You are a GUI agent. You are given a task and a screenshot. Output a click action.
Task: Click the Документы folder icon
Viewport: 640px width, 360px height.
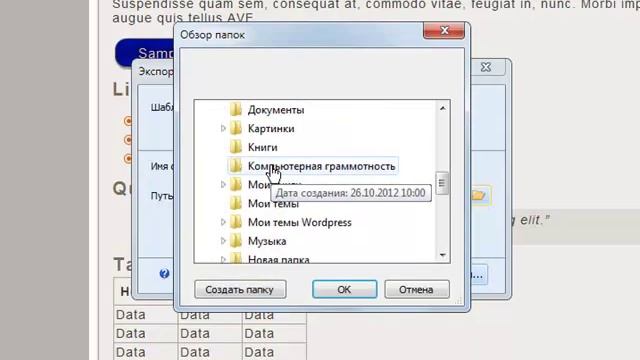(236, 109)
